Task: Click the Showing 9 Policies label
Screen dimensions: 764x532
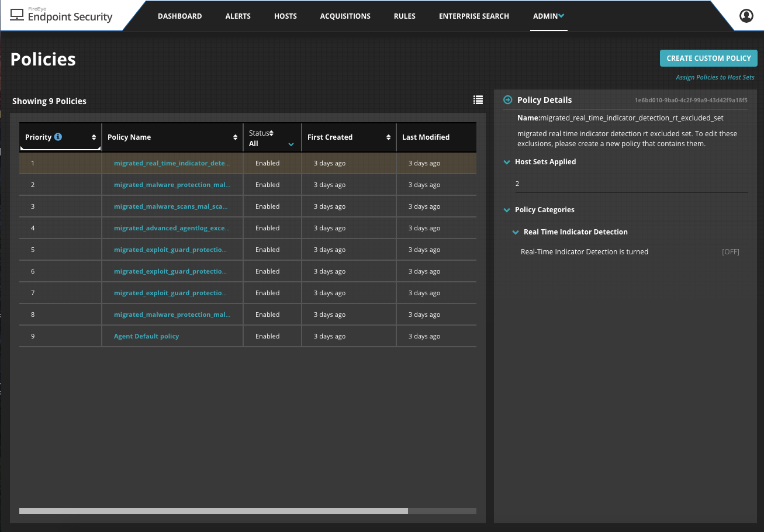Action: 49,101
